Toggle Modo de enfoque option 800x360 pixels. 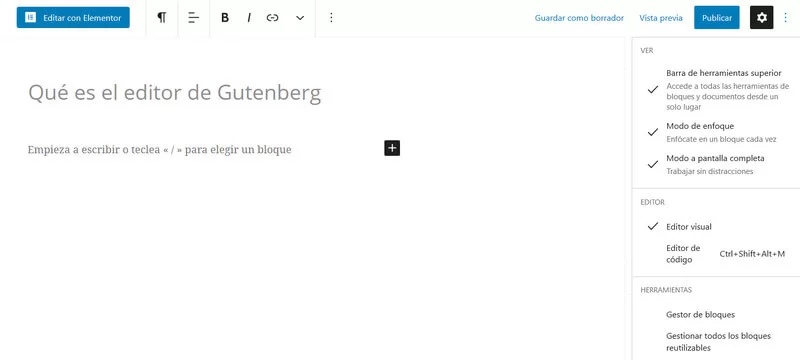point(716,132)
